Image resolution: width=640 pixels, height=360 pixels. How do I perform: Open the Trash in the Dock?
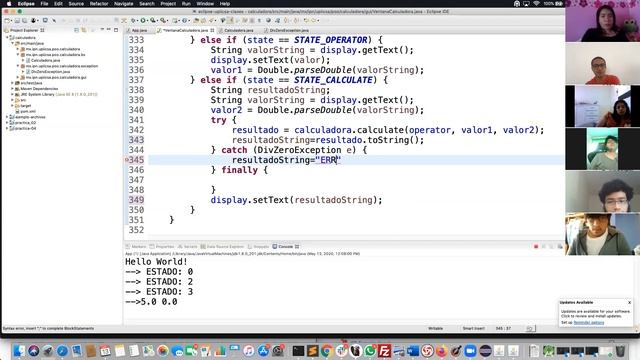point(620,351)
